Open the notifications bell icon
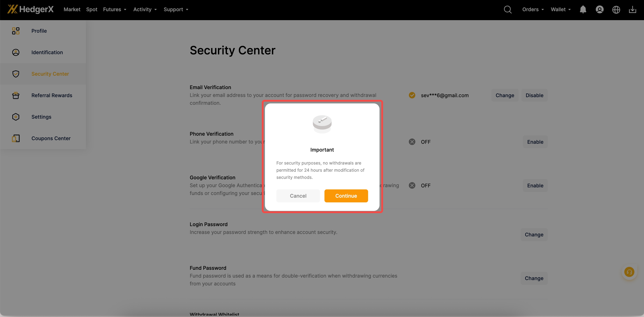The image size is (644, 317). (583, 9)
